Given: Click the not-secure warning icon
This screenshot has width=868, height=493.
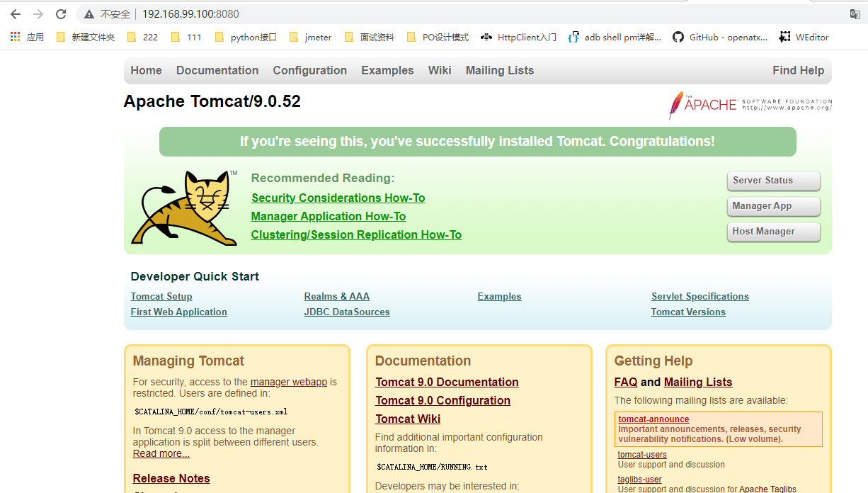Looking at the screenshot, I should pos(89,14).
